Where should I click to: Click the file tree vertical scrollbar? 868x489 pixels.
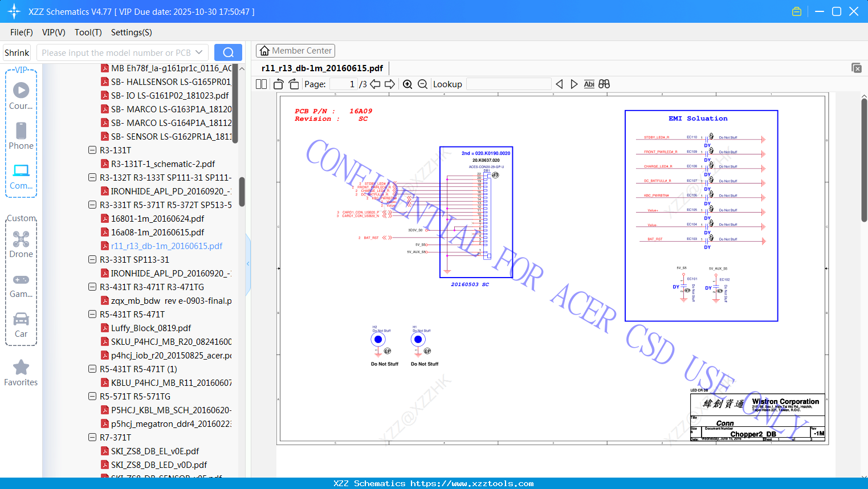coord(242,191)
